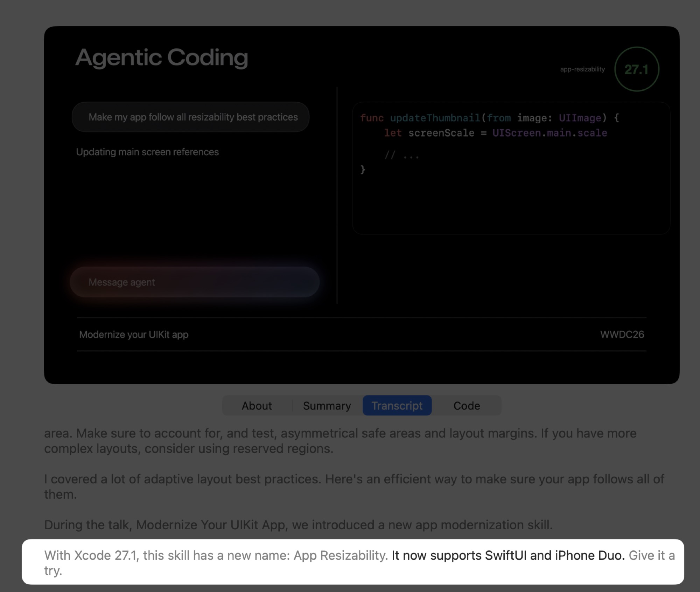Switch to the Summary tab
Image resolution: width=700 pixels, height=592 pixels.
327,406
